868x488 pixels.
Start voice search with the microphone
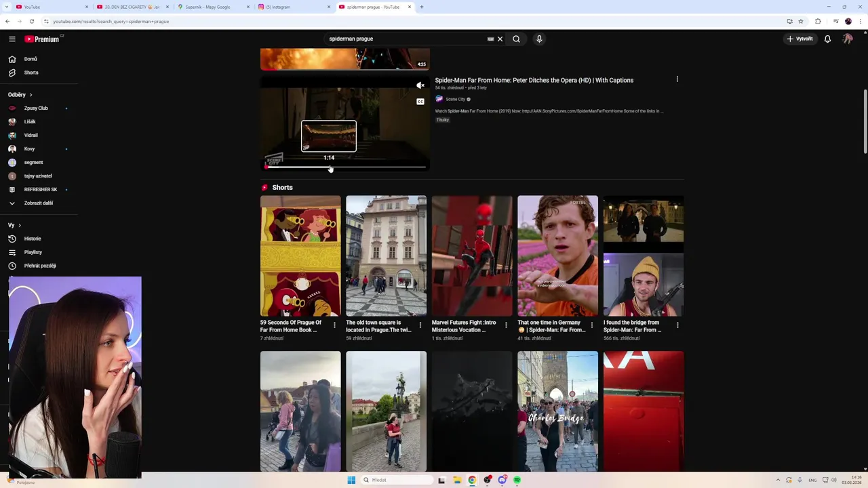[x=539, y=39]
